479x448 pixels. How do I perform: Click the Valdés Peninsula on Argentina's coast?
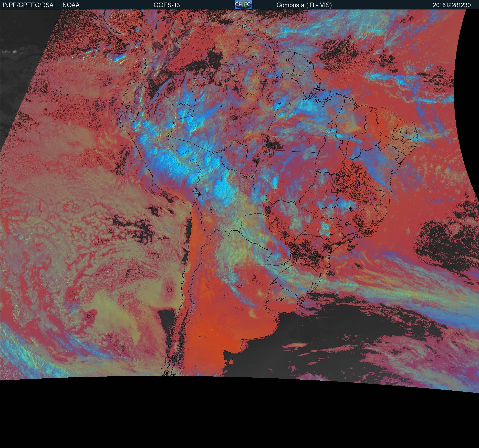[232, 361]
